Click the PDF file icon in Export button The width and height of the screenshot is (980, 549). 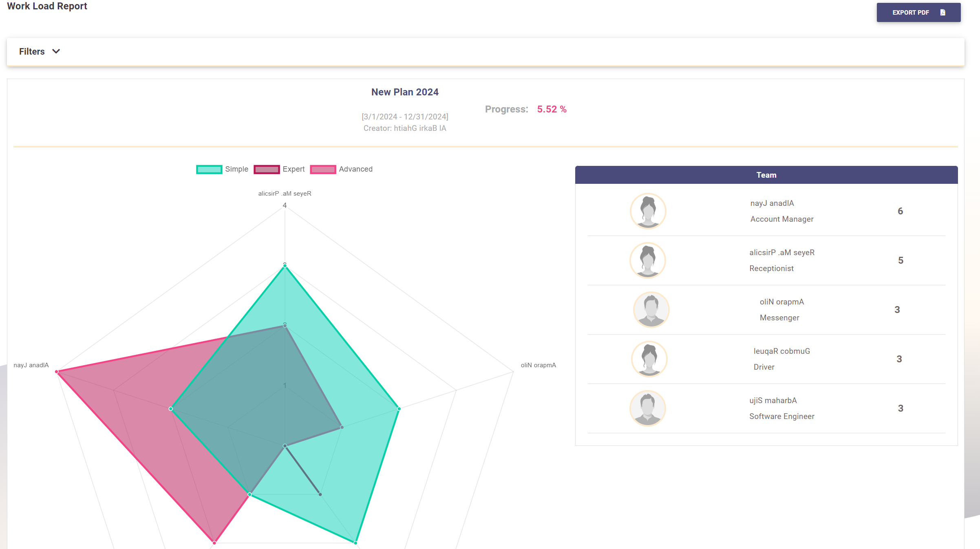(942, 13)
